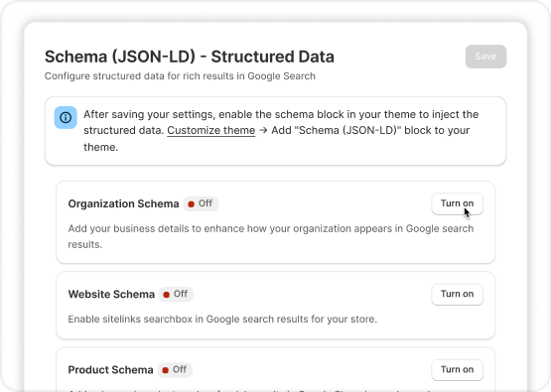Turn on Organization Schema
551x392 pixels.
point(457,203)
